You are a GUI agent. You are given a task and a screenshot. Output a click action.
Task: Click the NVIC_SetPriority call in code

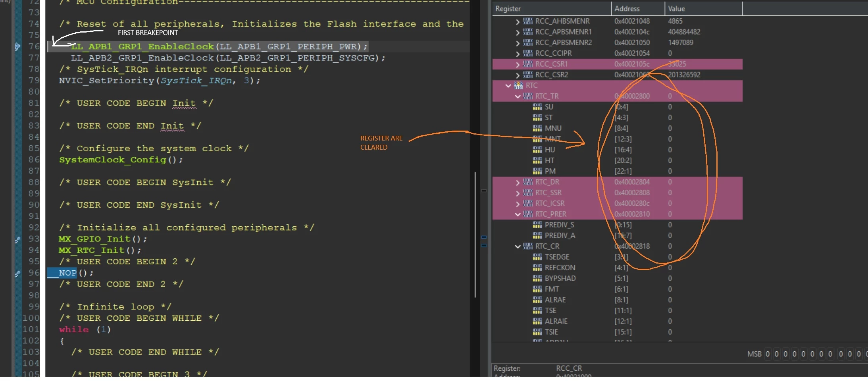[160, 81]
